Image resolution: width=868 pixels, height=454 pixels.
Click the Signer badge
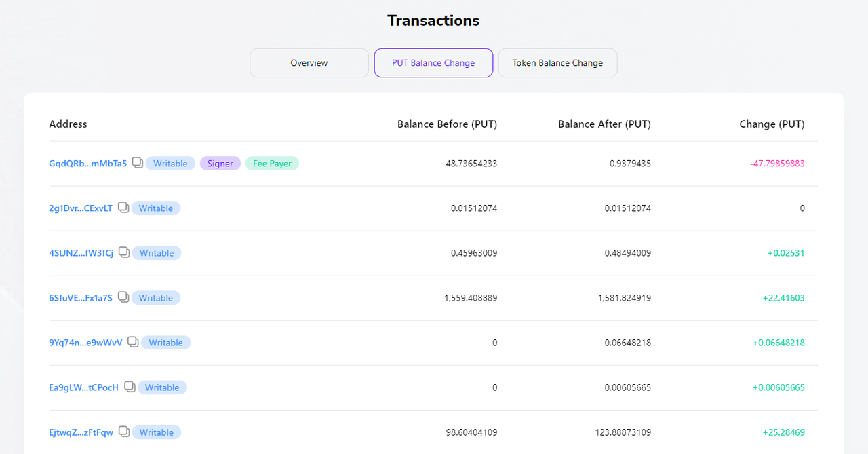[220, 164]
